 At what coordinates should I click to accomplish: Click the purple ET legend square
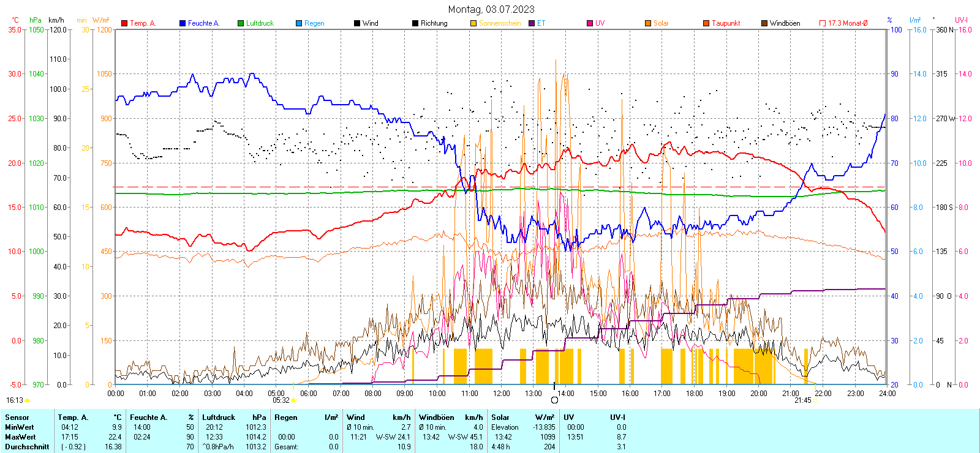[x=532, y=23]
